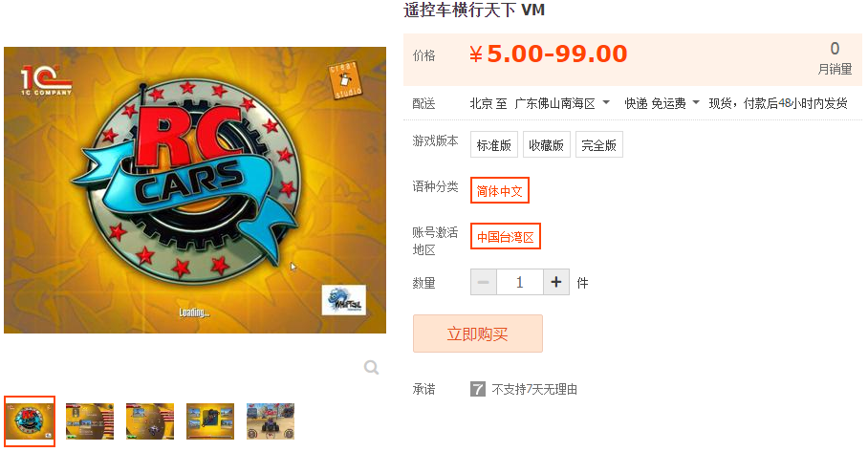
Task: Click the main RC Cars product image
Action: (x=195, y=190)
